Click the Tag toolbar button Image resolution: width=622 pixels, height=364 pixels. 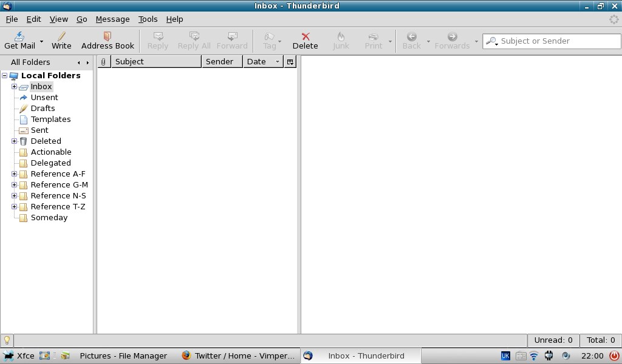[269, 41]
